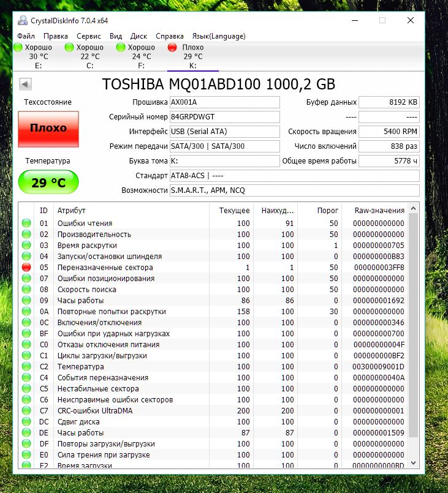Open the Язык(Language) menu

pyautogui.click(x=219, y=36)
